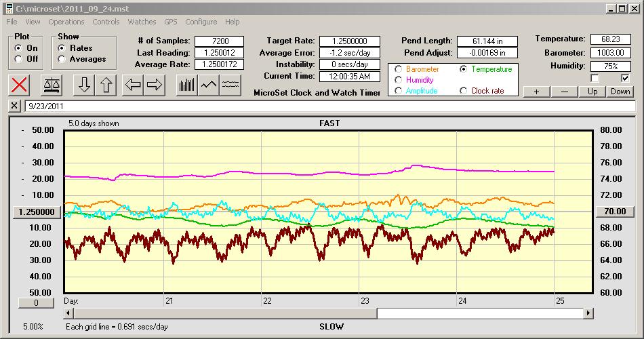Image resolution: width=644 pixels, height=339 pixels.
Task: Click the Average Rate field
Action: tap(220, 64)
